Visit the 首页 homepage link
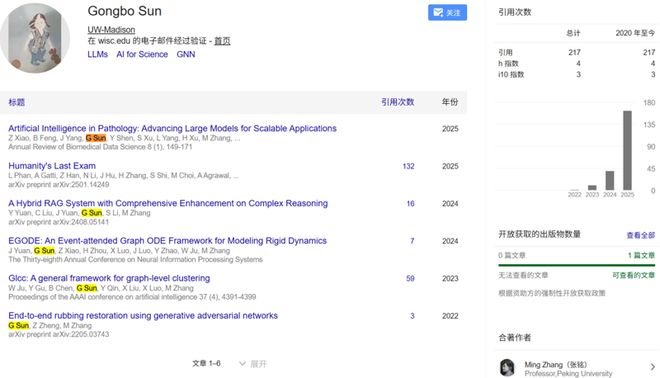The height and width of the screenshot is (378, 660). [222, 41]
